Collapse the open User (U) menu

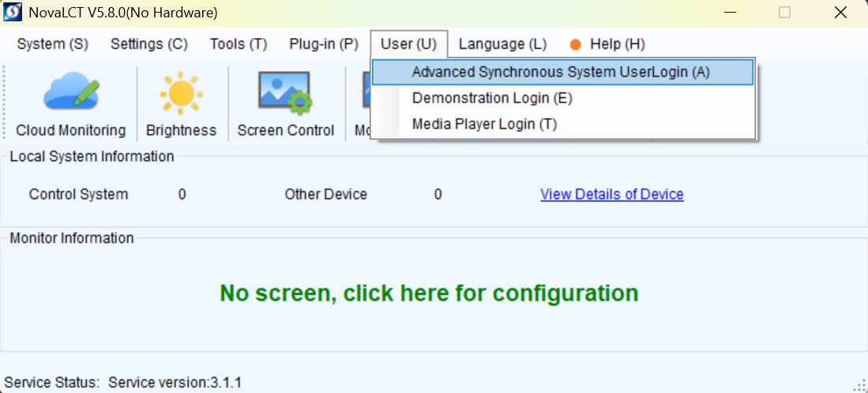(408, 44)
